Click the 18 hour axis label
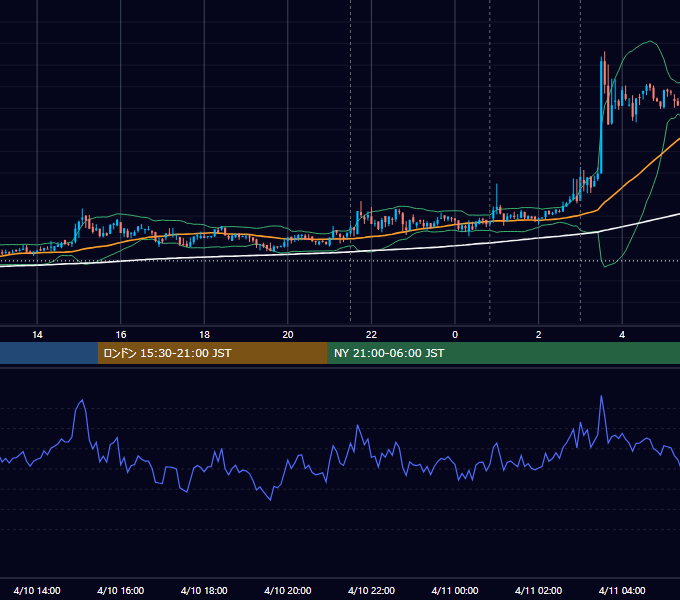Screen dimensions: 680x600 [204, 335]
